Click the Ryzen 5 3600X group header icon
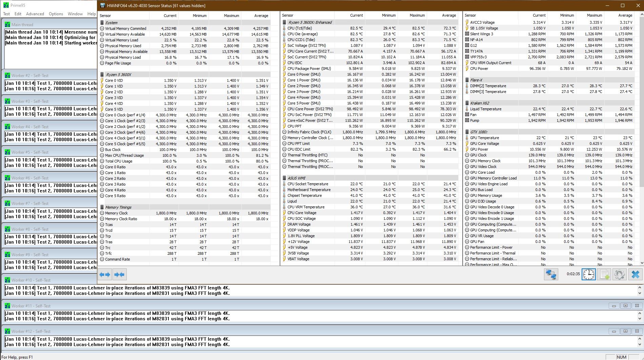Viewport: 644px width, 360px height. pos(102,75)
